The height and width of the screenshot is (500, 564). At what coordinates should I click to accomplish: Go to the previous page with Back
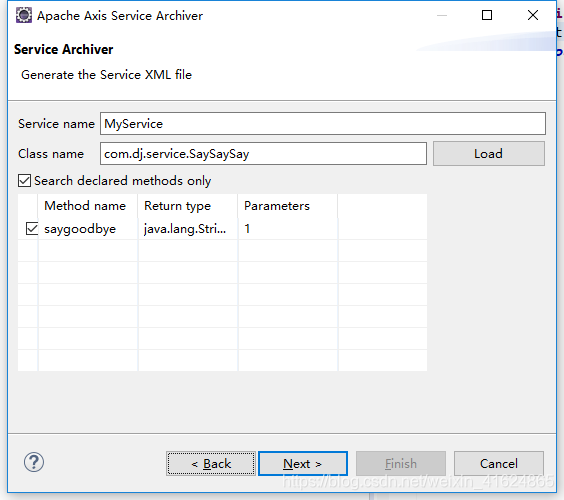point(211,464)
